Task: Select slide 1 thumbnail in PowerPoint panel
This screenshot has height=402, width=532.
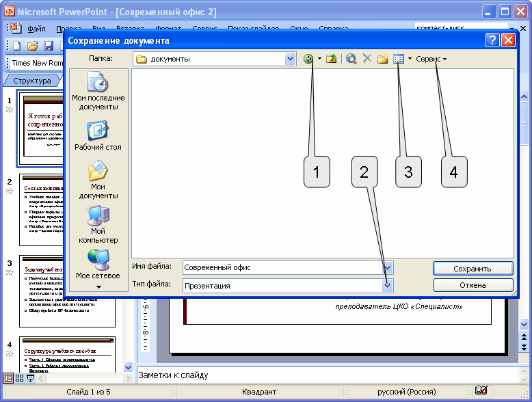Action: click(42, 129)
